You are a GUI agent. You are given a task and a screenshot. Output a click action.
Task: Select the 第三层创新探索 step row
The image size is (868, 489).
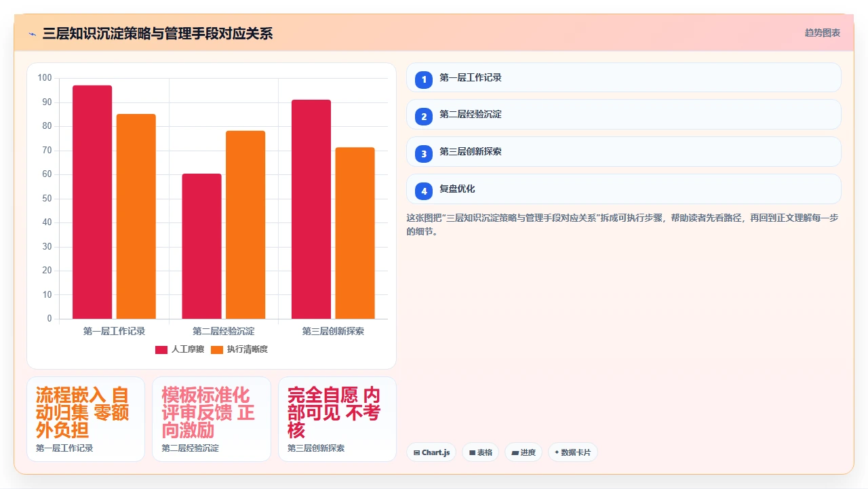624,152
